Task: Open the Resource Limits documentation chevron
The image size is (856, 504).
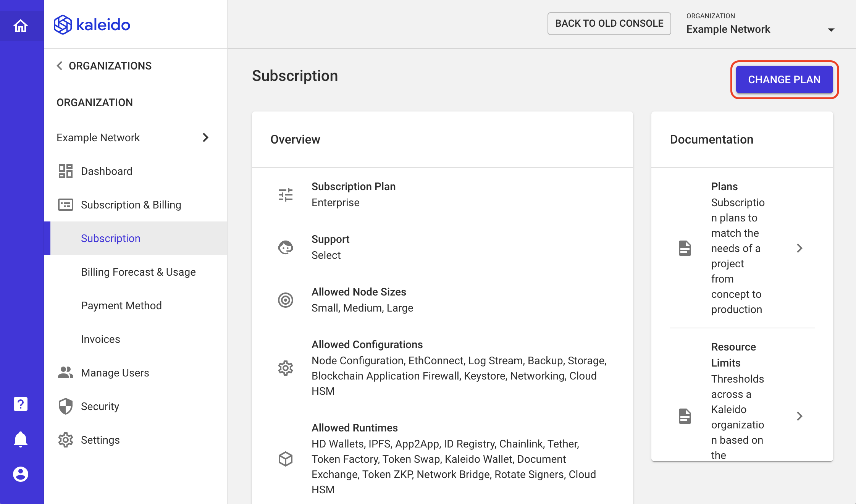Action: coord(799,416)
